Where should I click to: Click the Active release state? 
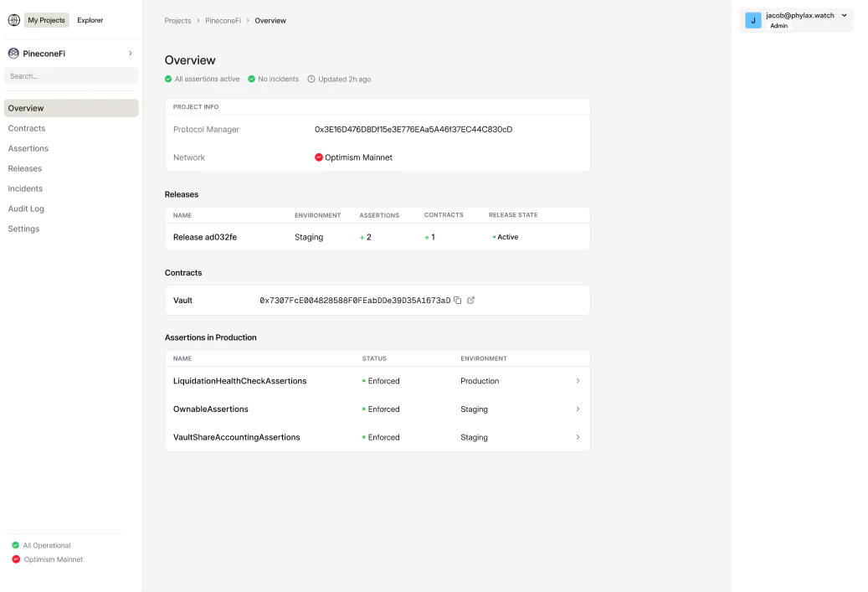click(x=506, y=237)
